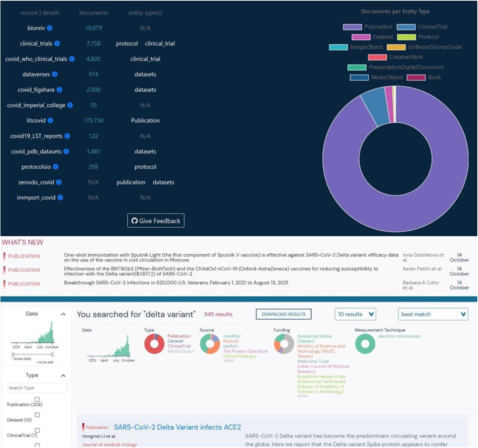Viewport: 478px width, 448px height.
Task: Click the Give Feedback button
Action: click(156, 221)
